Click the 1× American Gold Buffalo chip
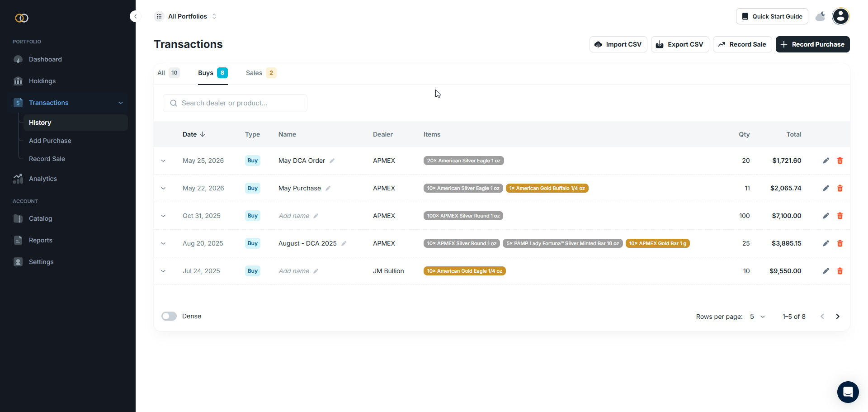 [x=547, y=188]
